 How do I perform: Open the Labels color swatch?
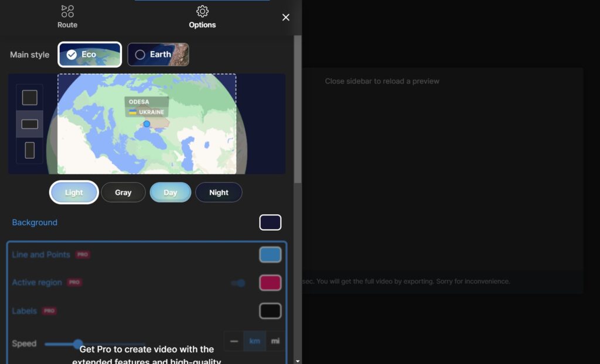click(270, 311)
